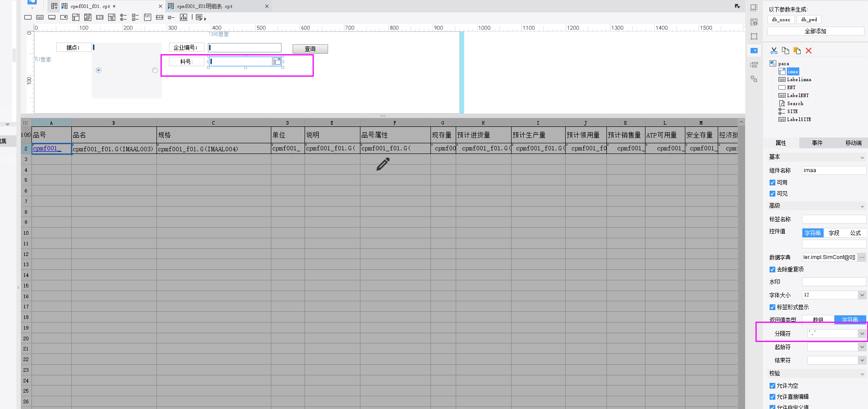Open the widget settings side panel icon
Image resolution: width=868 pixels, height=409 pixels.
(754, 51)
